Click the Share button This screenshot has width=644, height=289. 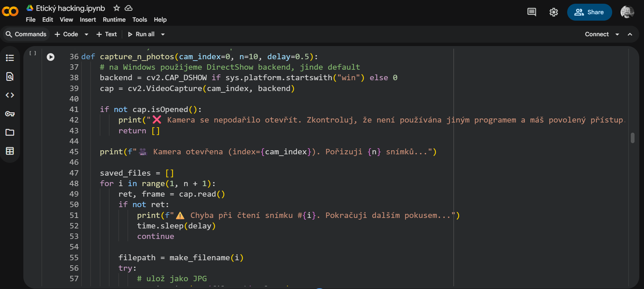pyautogui.click(x=589, y=12)
